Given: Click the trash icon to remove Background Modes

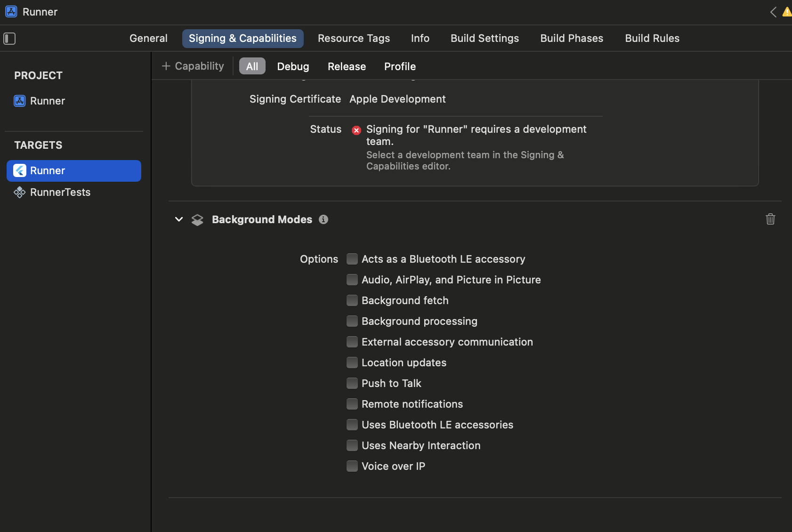Looking at the screenshot, I should 770,219.
